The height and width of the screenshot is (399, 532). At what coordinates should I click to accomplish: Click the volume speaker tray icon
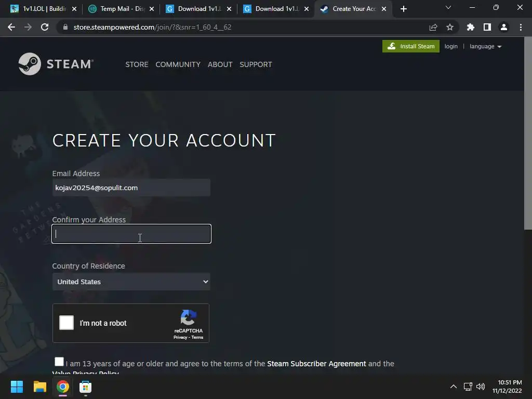point(481,387)
